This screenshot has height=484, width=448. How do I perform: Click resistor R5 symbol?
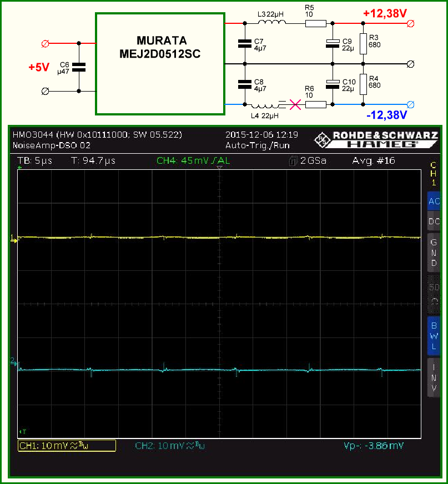315,23
